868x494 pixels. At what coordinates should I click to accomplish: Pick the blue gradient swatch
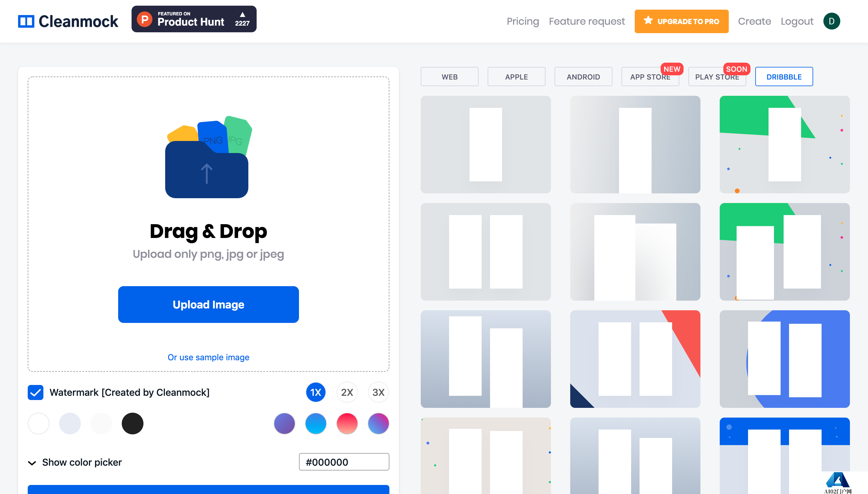[x=315, y=424]
